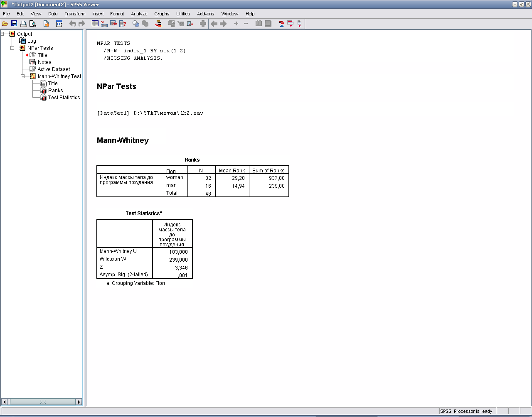This screenshot has height=417, width=532.
Task: Expand the outline using the toolbar plus icon
Action: [236, 24]
